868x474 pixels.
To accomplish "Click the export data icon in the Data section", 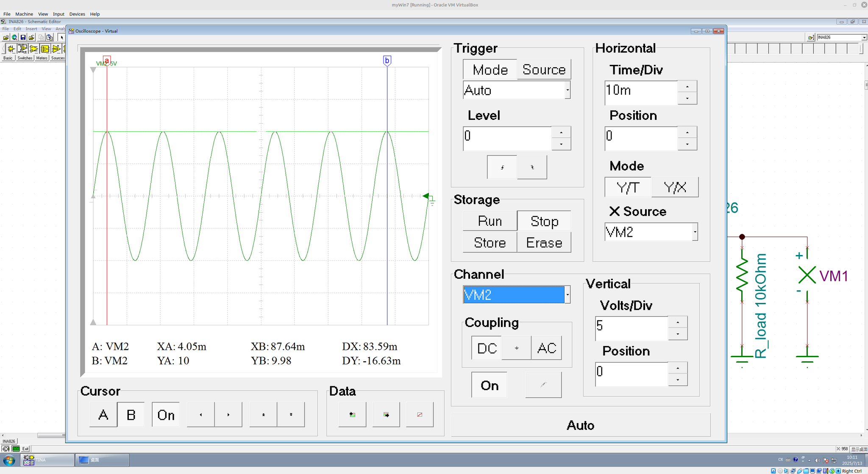I will coord(386,415).
